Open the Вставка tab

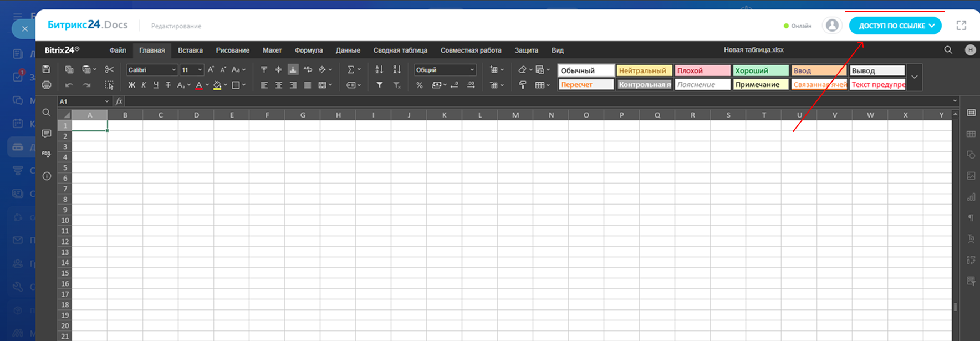190,50
